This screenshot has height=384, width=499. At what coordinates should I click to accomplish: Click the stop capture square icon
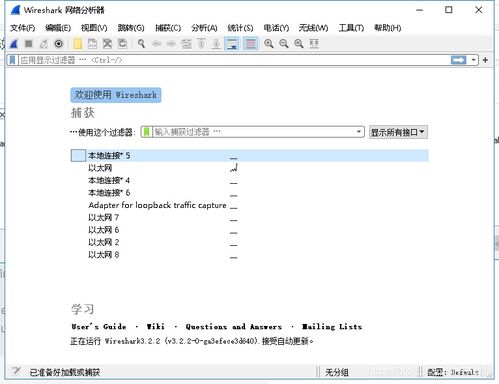[x=29, y=44]
